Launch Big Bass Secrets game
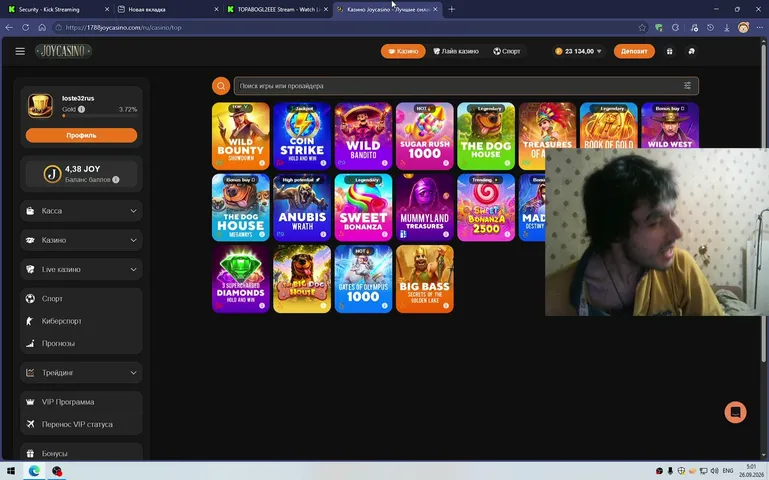Viewport: 769px width, 480px height. click(424, 279)
